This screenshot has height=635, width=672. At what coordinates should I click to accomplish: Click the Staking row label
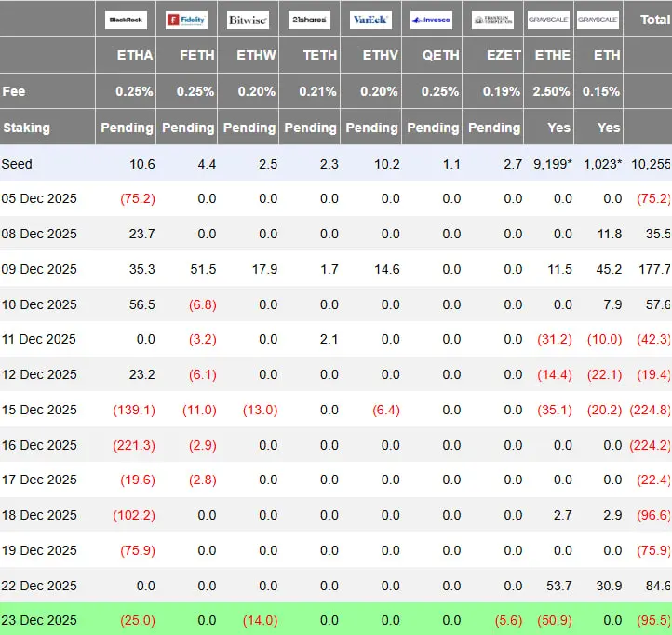[26, 128]
